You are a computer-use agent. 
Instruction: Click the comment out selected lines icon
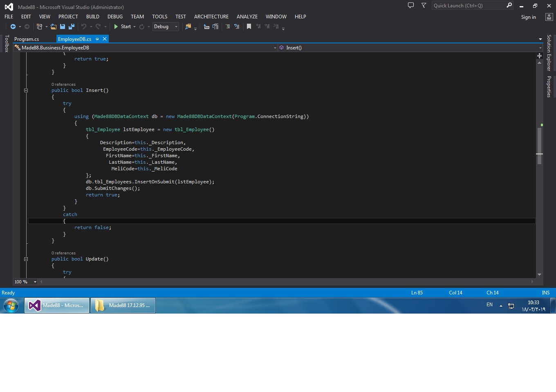(x=228, y=27)
